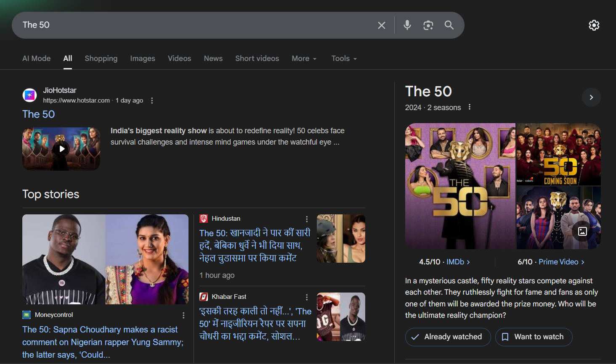Open Google Lens image search
Viewport: 616px width, 364px height.
pyautogui.click(x=428, y=25)
